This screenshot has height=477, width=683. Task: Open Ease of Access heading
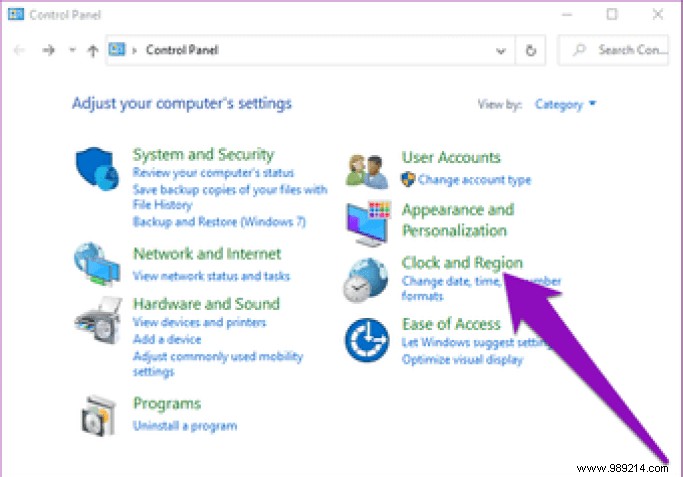pyautogui.click(x=451, y=324)
